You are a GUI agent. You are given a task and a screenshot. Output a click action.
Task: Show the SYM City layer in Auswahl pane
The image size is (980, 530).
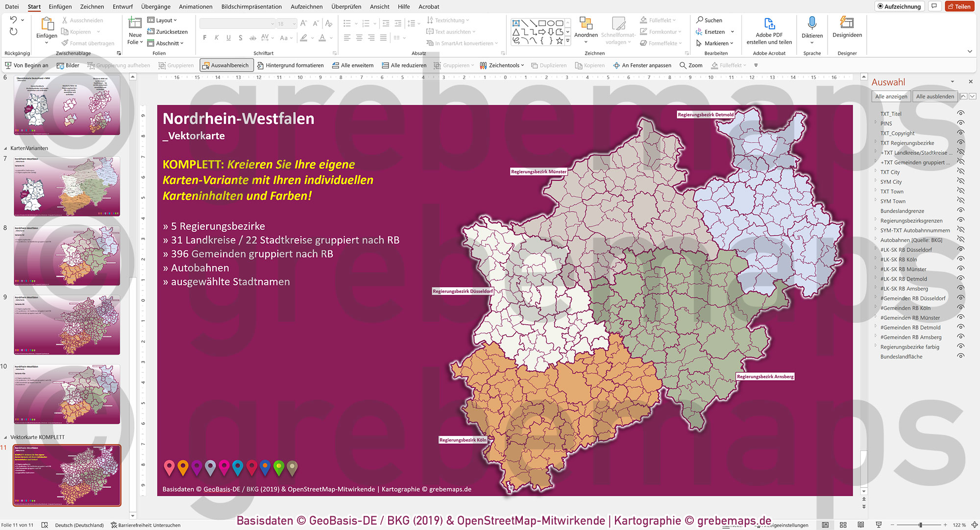click(x=959, y=181)
